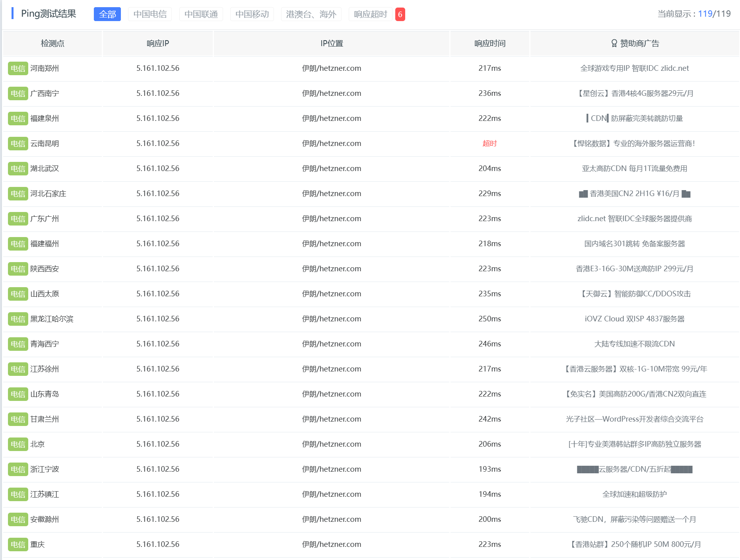The image size is (740, 560).
Task: Click the 电信 badge for 云南昆明
Action: [x=18, y=144]
